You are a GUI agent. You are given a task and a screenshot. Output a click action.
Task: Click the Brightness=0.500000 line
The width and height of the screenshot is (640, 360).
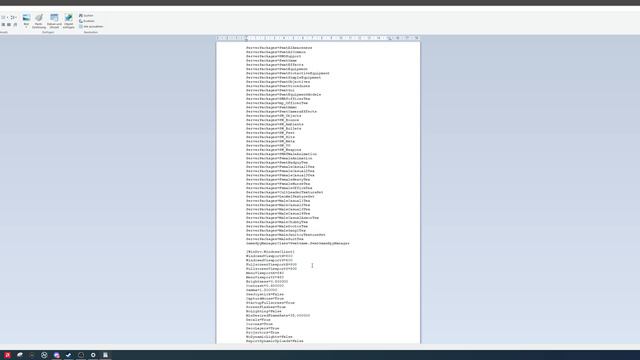point(267,282)
